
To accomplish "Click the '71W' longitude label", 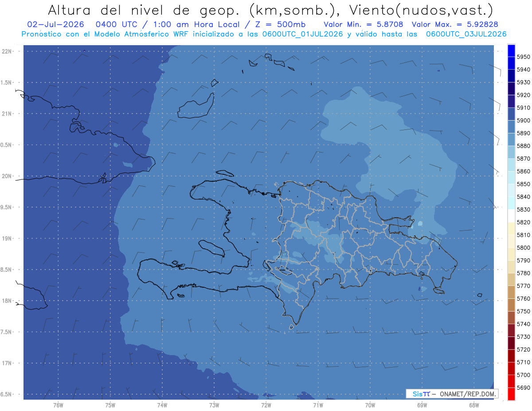I will pos(318,405).
